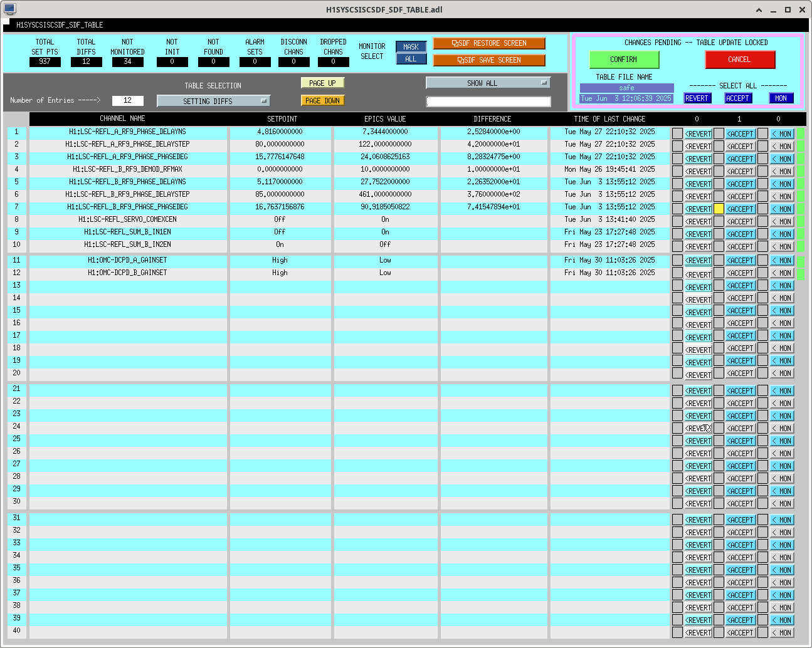
Task: Click the red CANCEL button
Action: [740, 60]
